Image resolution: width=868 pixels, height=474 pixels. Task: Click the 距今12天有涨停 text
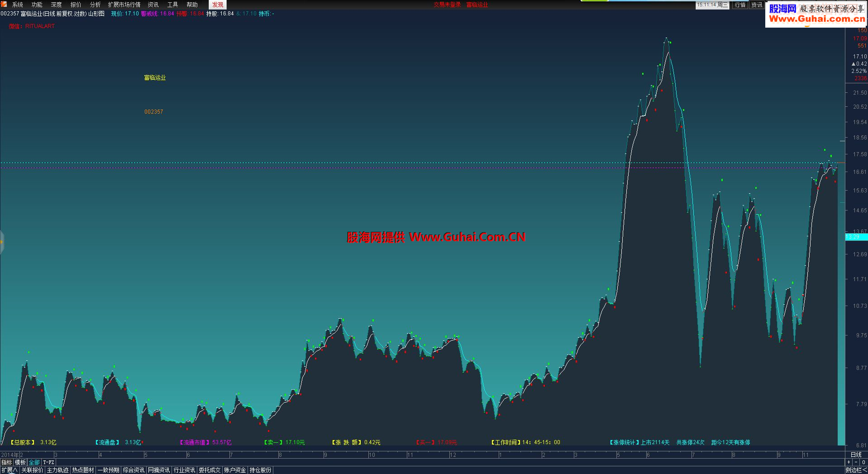731,442
